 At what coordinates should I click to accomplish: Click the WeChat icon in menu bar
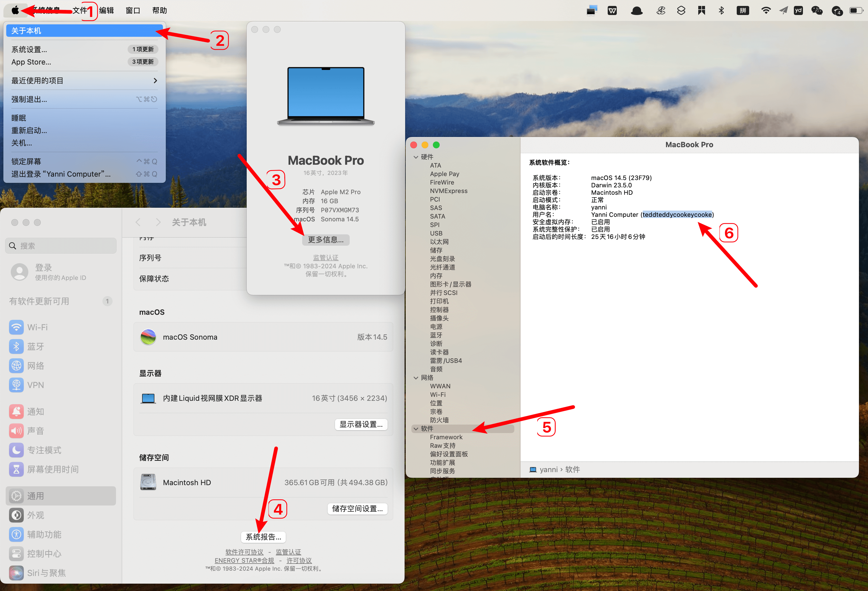coord(817,10)
